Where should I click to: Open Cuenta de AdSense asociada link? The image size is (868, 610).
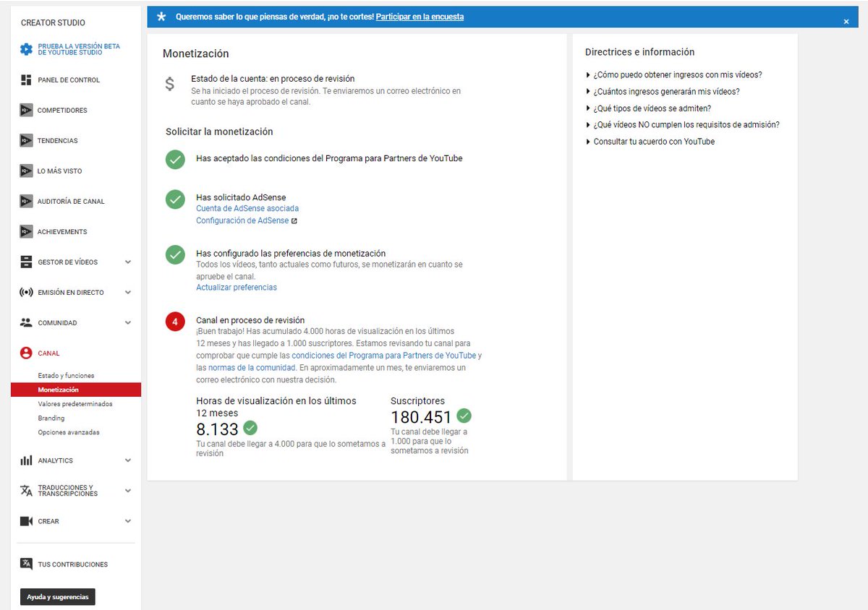(247, 209)
